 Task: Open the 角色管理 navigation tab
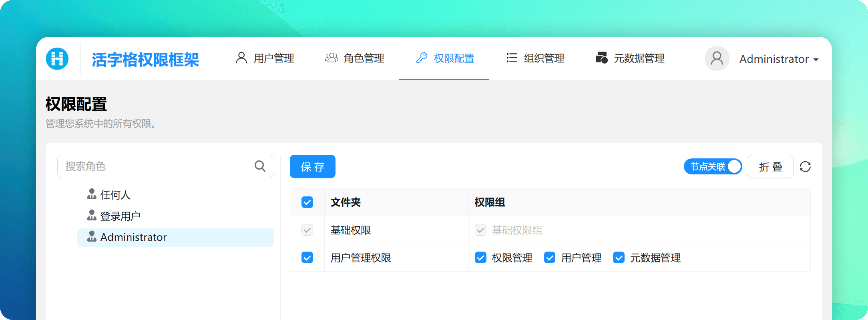click(x=355, y=58)
